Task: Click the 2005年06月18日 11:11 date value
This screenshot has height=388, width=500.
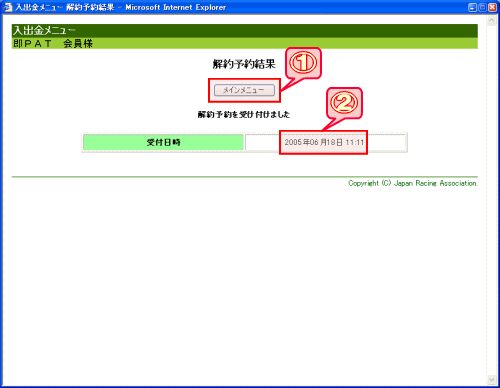Action: click(x=324, y=142)
